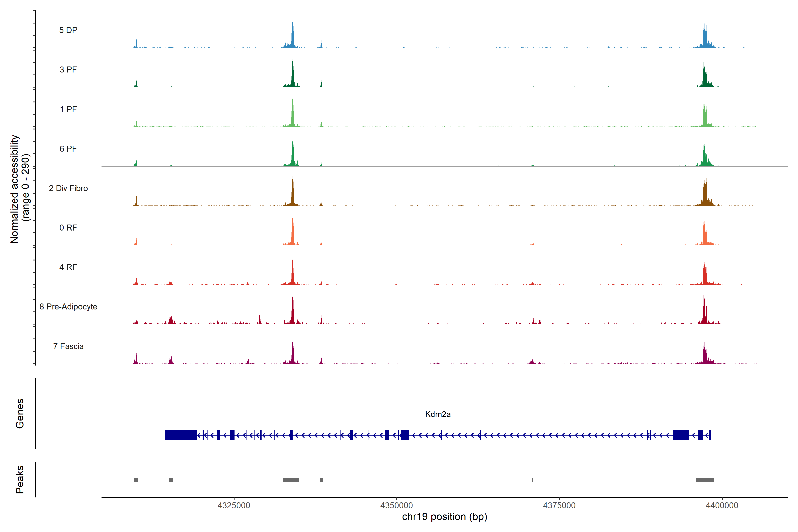The height and width of the screenshot is (532, 798).
Task: Click the Peaks panel label
Action: (20, 479)
